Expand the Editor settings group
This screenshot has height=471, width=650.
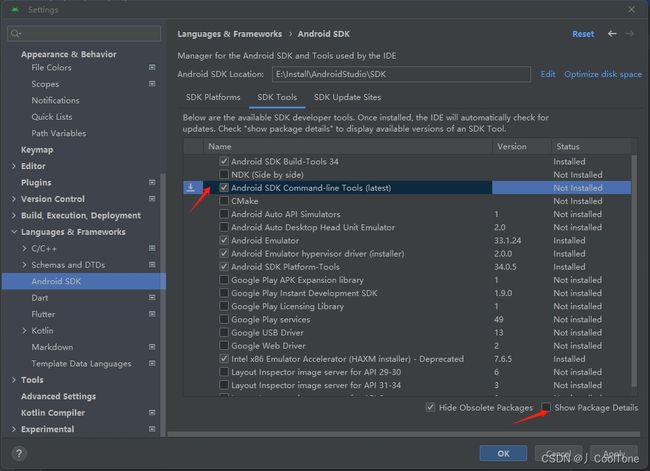click(x=14, y=166)
